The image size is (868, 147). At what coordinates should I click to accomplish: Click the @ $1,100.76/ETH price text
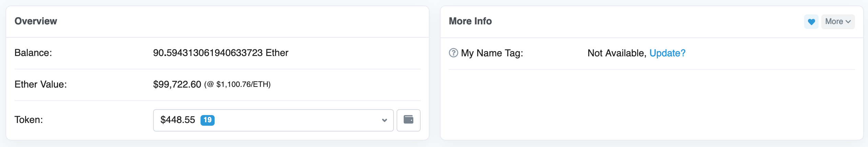[x=237, y=84]
